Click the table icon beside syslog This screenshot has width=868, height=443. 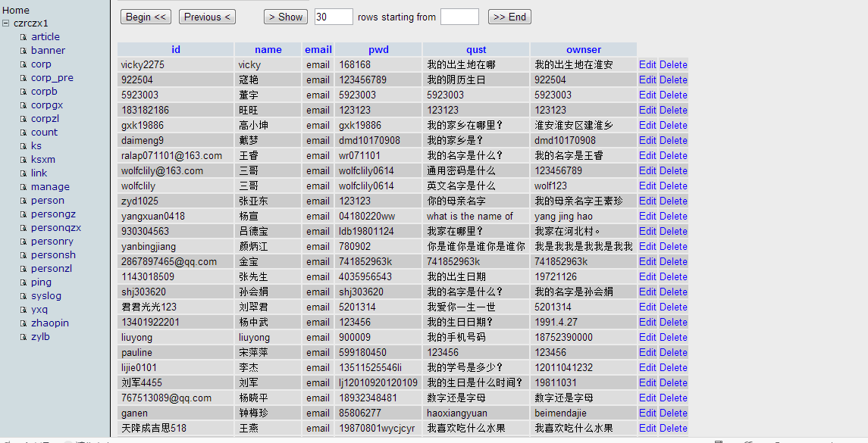[24, 296]
